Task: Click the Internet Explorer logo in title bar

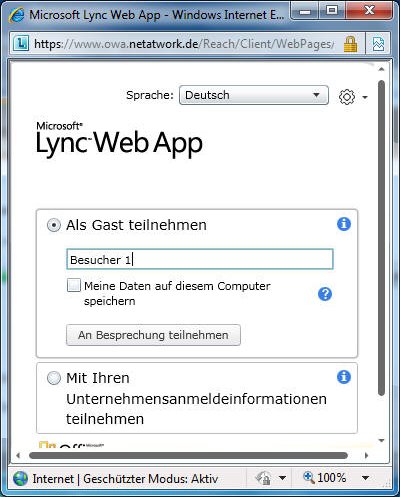Action: pos(16,16)
